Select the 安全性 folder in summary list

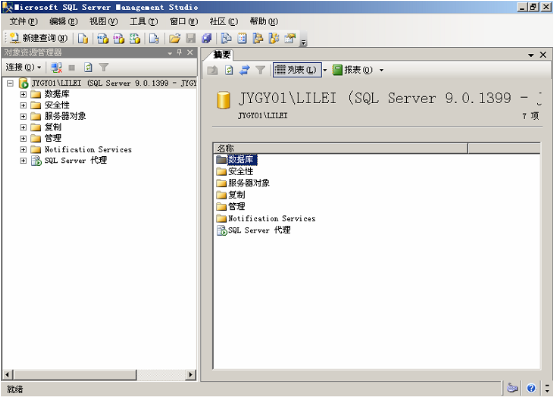point(235,171)
